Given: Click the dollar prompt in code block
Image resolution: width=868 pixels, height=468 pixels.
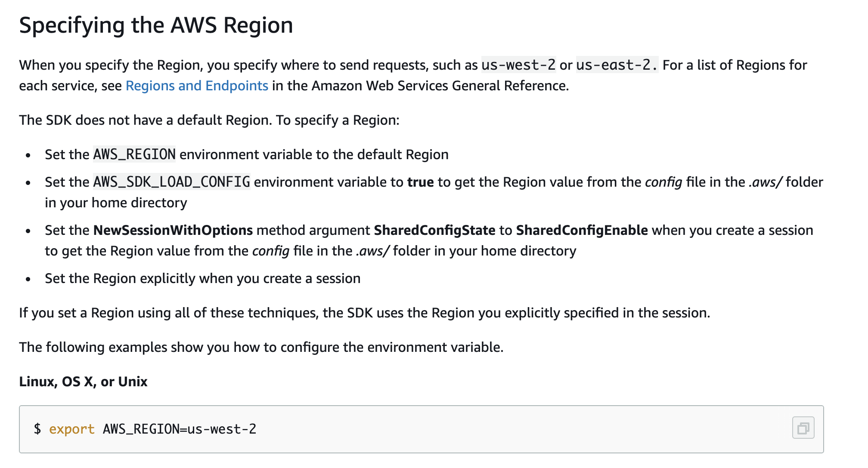Looking at the screenshot, I should (x=37, y=429).
